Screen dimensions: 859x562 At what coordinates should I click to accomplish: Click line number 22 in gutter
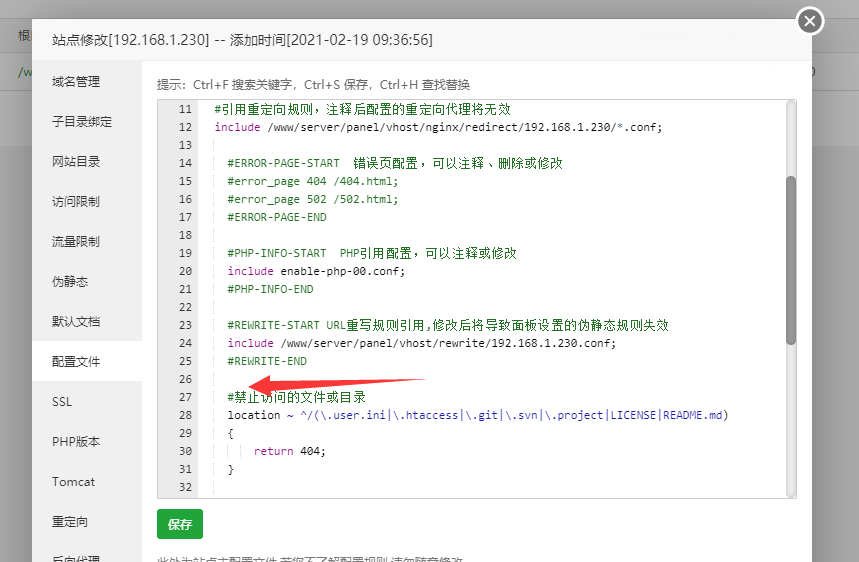(185, 307)
